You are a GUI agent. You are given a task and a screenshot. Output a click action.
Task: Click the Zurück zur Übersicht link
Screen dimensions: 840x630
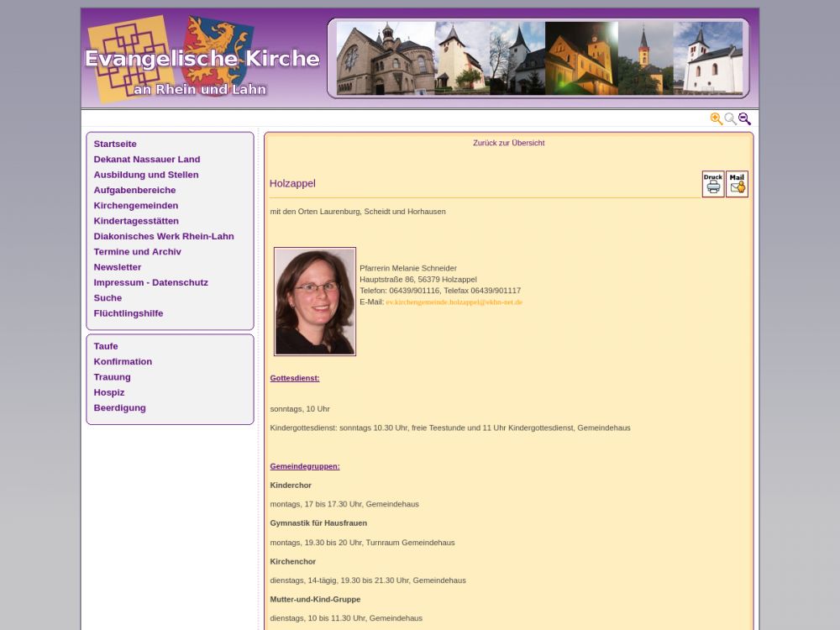pos(508,143)
